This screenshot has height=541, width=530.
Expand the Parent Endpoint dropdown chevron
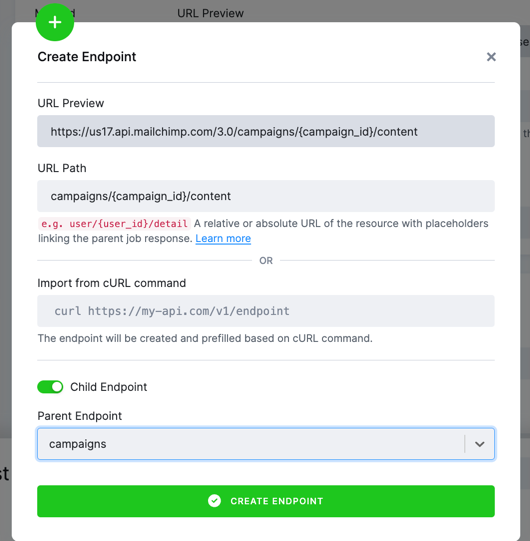click(480, 444)
